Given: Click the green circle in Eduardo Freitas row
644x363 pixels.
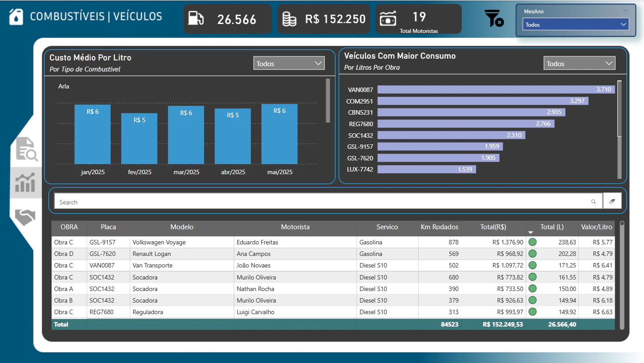Looking at the screenshot, I should tap(532, 242).
